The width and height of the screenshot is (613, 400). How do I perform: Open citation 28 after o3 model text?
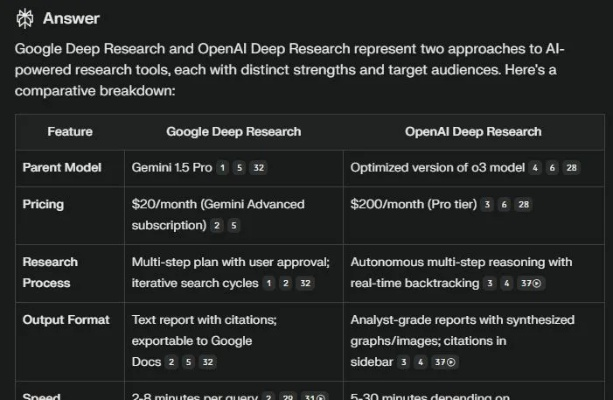coord(572,168)
